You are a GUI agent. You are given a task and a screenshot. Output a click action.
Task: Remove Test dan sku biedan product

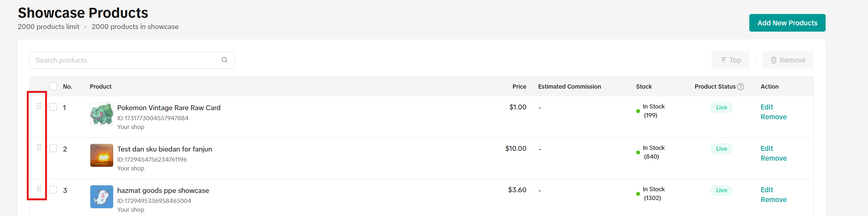tap(773, 158)
